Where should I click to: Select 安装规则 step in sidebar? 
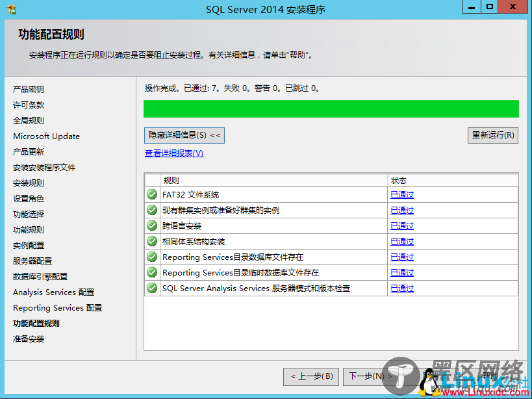29,183
